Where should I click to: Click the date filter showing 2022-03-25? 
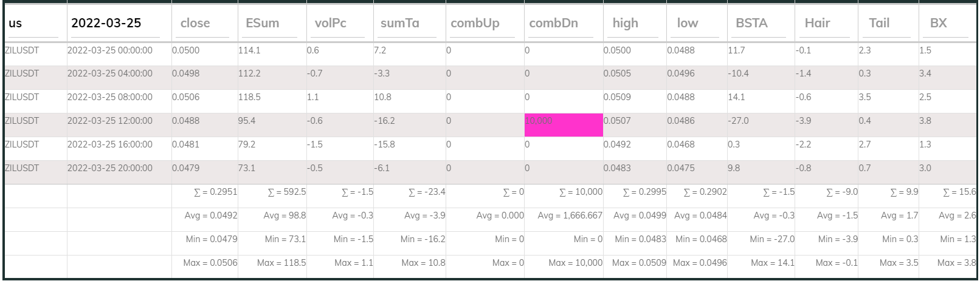115,24
